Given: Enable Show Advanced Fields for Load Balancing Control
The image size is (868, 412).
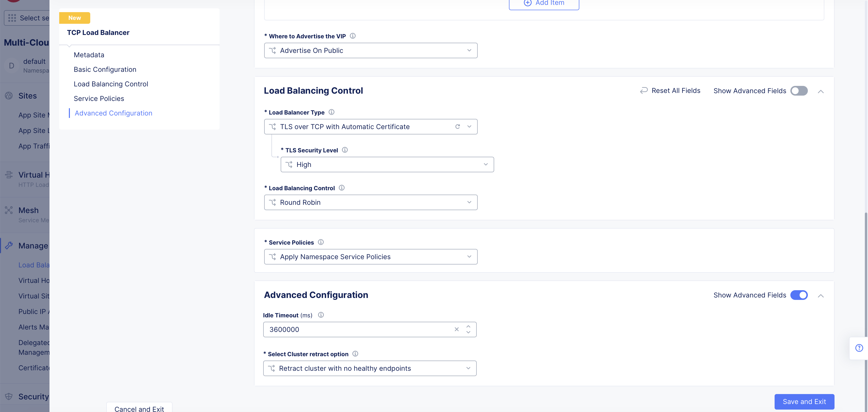Looking at the screenshot, I should click(799, 91).
